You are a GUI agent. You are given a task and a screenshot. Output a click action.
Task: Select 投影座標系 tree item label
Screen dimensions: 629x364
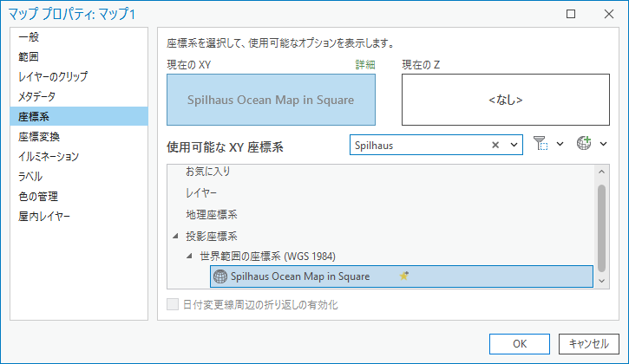(212, 236)
